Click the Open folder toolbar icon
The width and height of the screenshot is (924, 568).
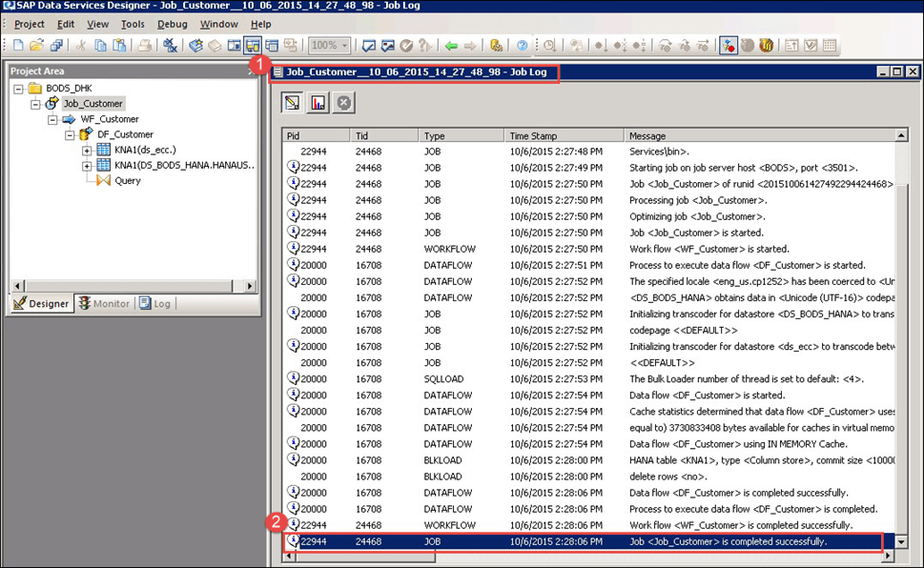36,45
